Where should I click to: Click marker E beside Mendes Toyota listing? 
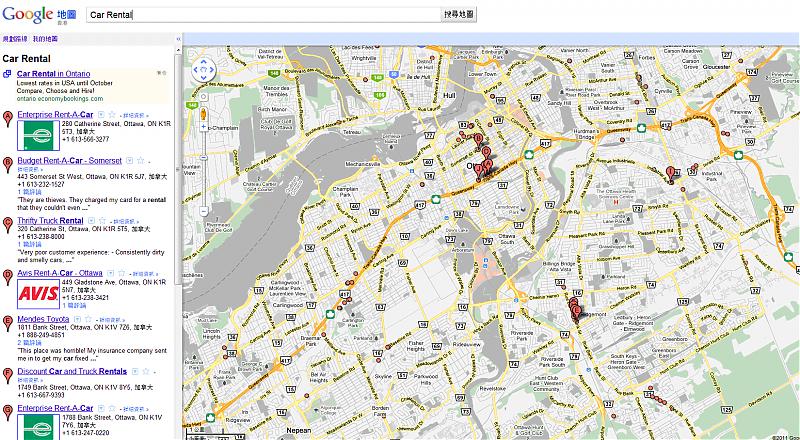click(x=7, y=323)
